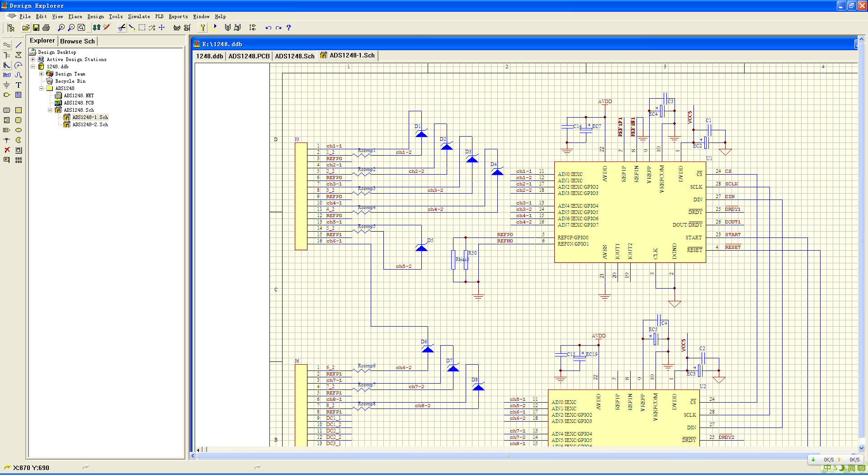Click the print icon in toolbar
This screenshot has height=475, width=868.
(46, 28)
